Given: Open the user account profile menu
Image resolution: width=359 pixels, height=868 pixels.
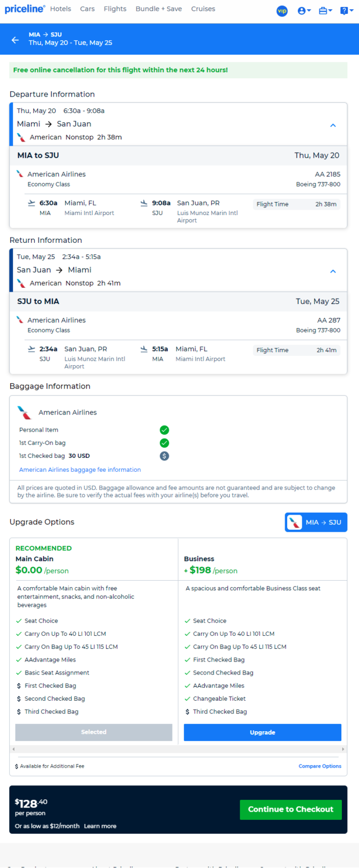Looking at the screenshot, I should [x=304, y=11].
